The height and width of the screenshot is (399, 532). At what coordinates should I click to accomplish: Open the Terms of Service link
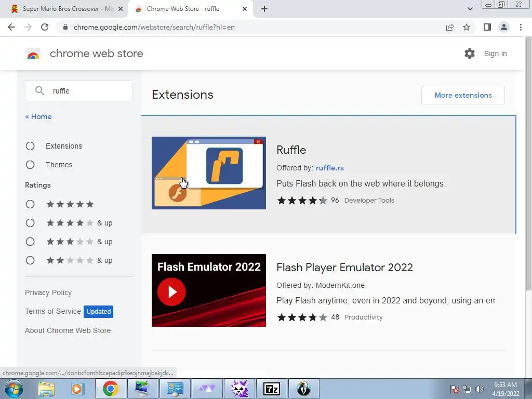[x=53, y=311]
